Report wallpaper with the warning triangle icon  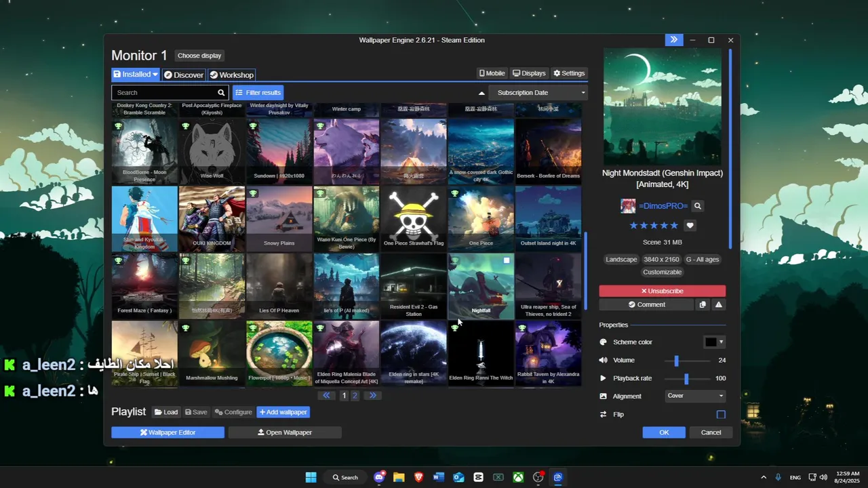tap(718, 305)
